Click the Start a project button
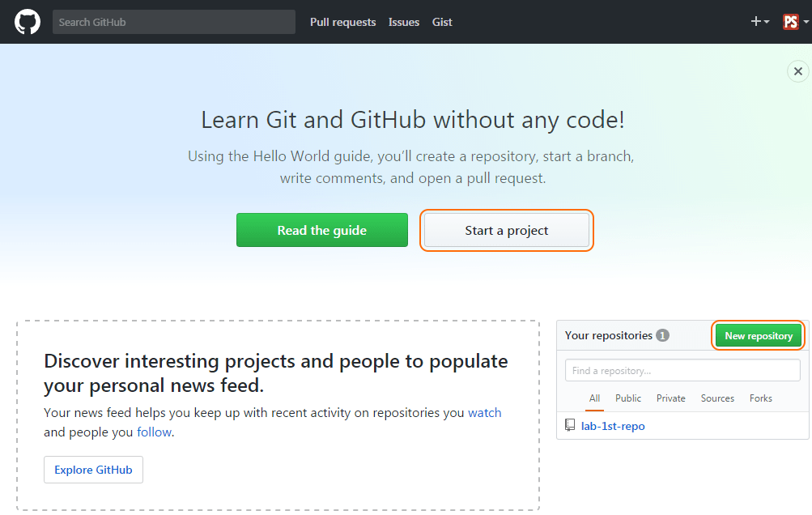 507,230
